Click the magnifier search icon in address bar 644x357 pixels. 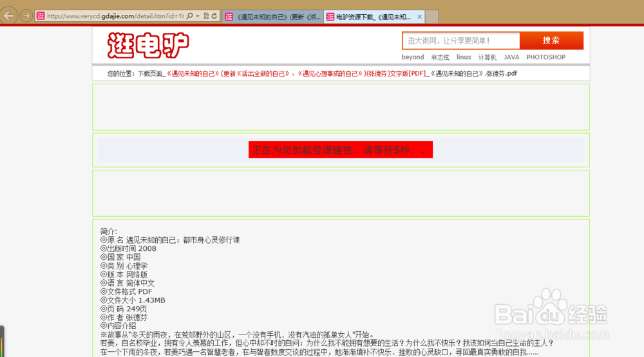pyautogui.click(x=190, y=16)
